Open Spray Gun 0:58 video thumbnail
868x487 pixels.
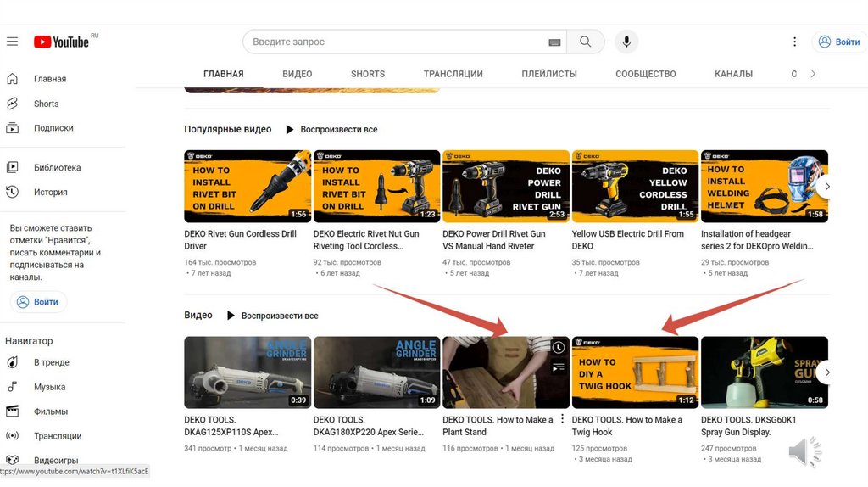click(x=764, y=372)
